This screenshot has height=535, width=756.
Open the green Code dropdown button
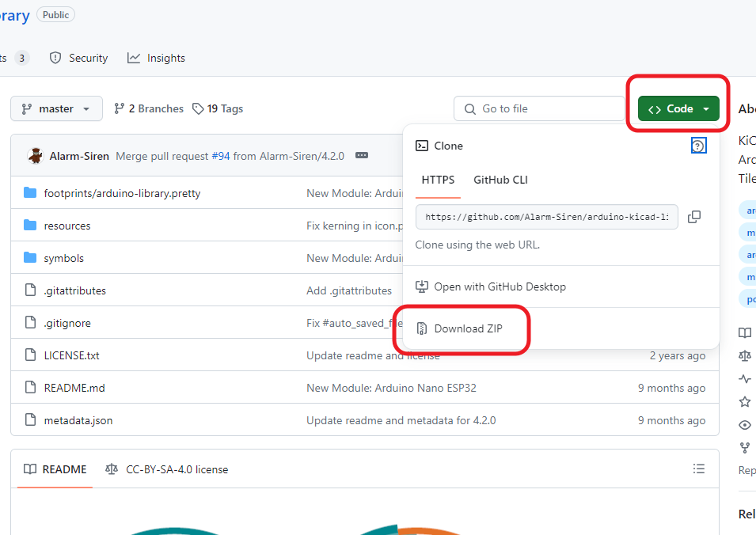(678, 109)
